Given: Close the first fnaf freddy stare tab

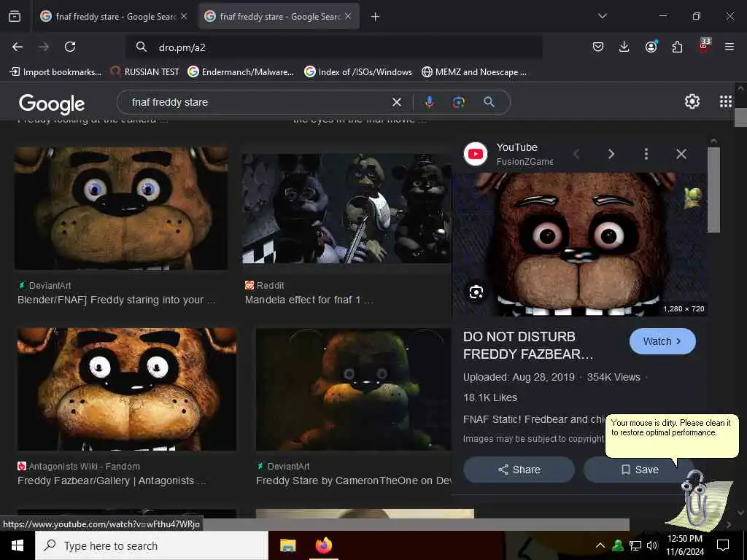Looking at the screenshot, I should [x=184, y=16].
